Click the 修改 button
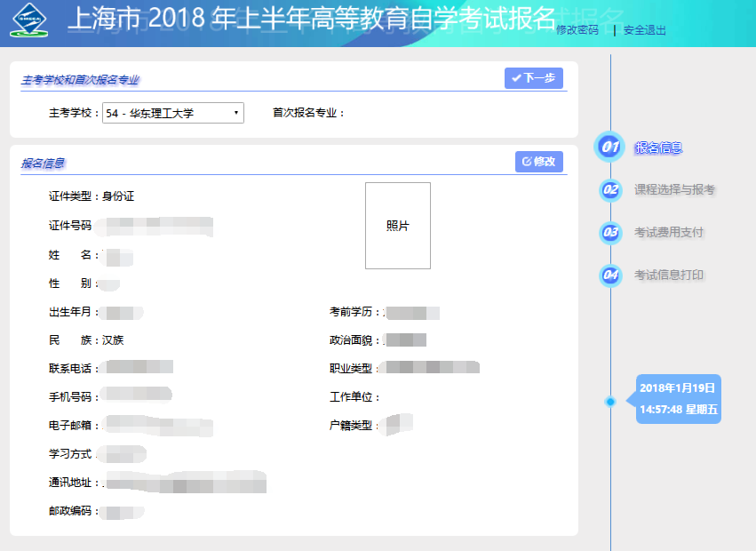Screen dimensions: 756x551 tap(538, 162)
